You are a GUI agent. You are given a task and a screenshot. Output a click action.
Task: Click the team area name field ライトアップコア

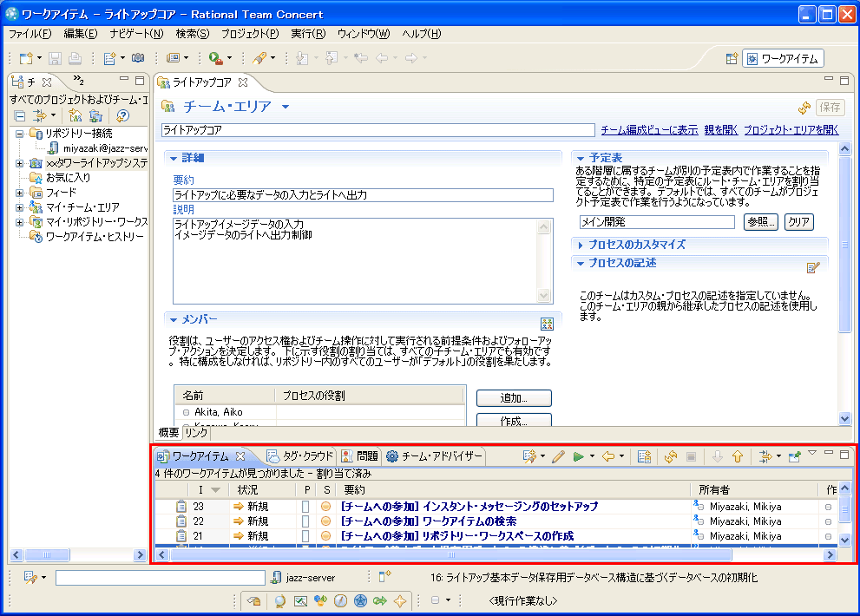(x=378, y=130)
